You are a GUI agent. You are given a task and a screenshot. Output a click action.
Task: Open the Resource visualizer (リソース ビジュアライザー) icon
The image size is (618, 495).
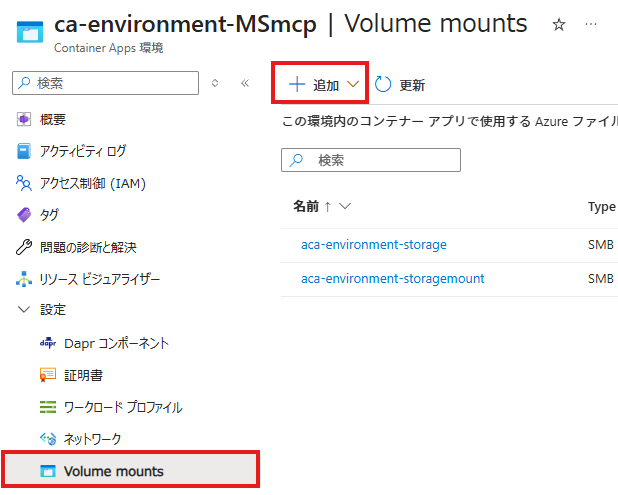25,279
